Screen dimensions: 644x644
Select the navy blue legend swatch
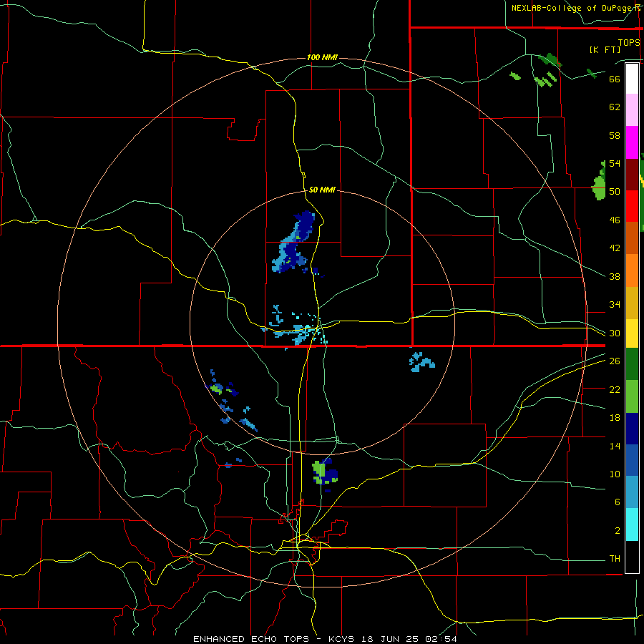point(632,429)
